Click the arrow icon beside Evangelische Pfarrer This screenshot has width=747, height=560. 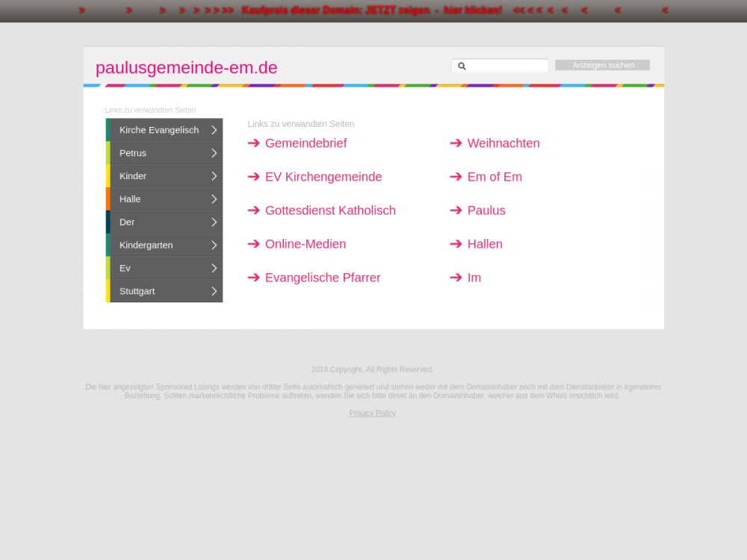pos(254,278)
